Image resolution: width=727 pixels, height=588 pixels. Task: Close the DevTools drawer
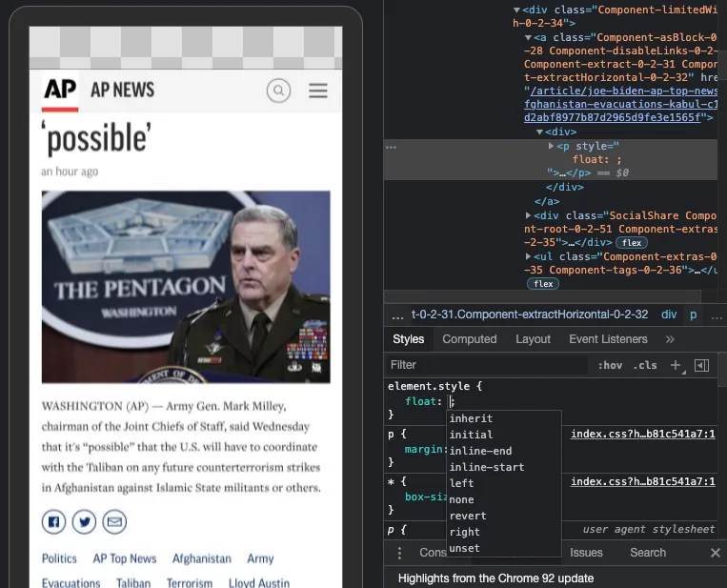point(716,553)
